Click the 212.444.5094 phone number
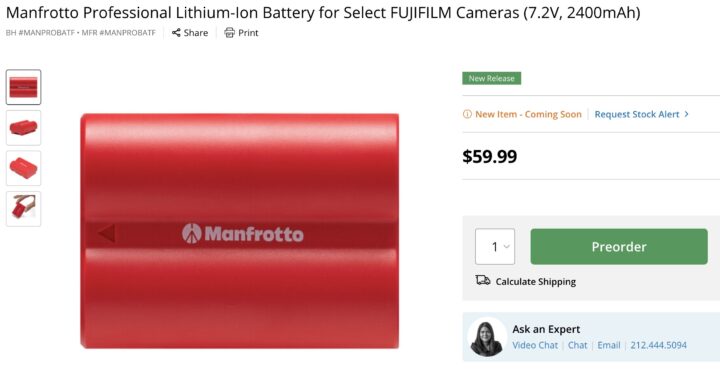Viewport: 720px width, 385px height. (658, 345)
